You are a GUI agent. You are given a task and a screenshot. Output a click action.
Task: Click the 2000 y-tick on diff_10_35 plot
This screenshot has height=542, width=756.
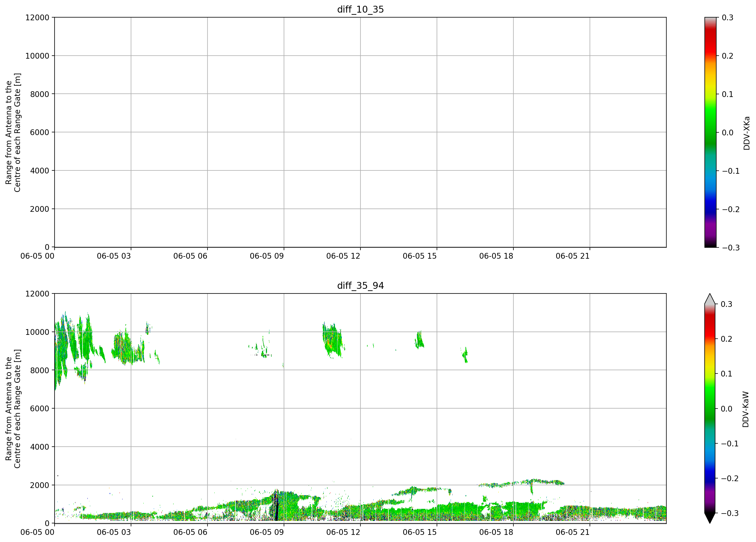point(40,209)
